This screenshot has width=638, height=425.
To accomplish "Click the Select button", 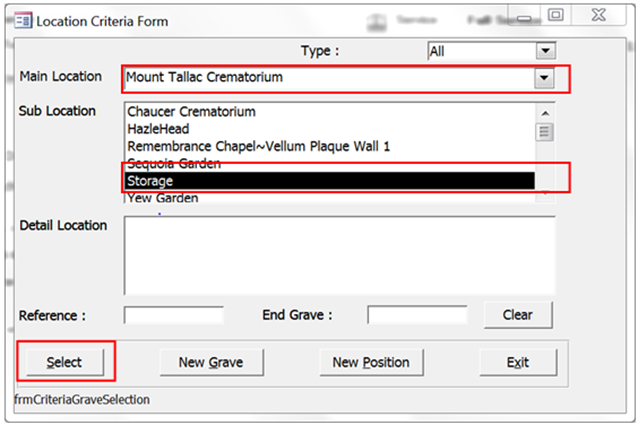I will coord(65,362).
